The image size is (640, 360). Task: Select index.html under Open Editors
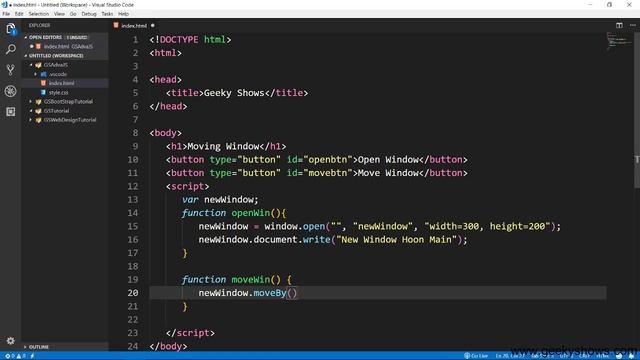click(65, 47)
